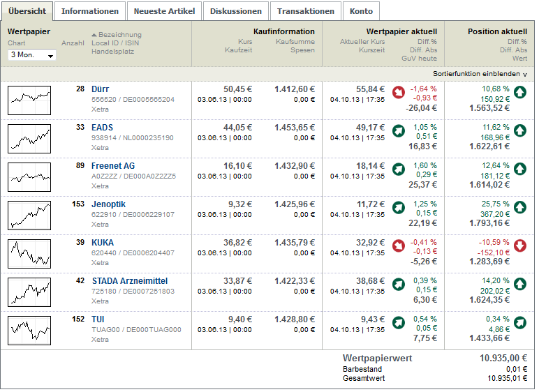539x392 pixels.
Task: Click KUKA red position down arrow
Action: pyautogui.click(x=520, y=246)
